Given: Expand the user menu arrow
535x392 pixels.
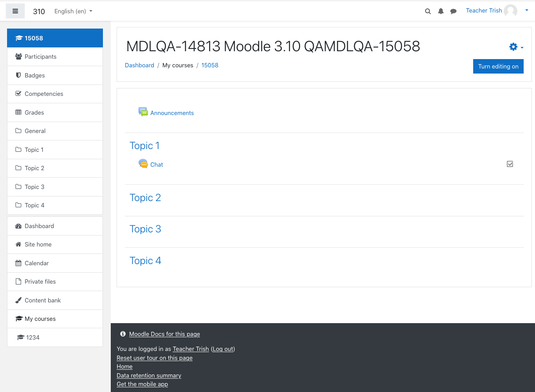Looking at the screenshot, I should pos(526,11).
